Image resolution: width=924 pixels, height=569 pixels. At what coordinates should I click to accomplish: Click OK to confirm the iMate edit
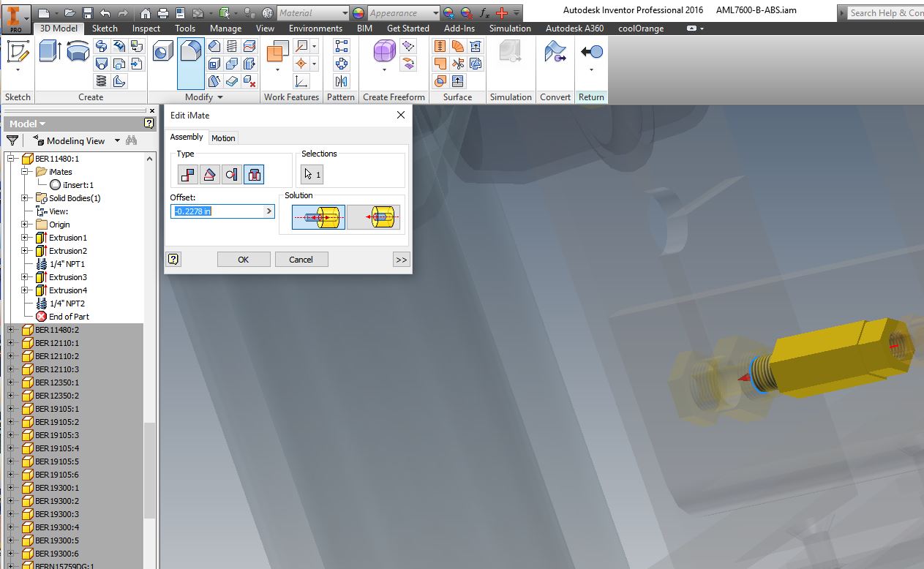pyautogui.click(x=243, y=259)
